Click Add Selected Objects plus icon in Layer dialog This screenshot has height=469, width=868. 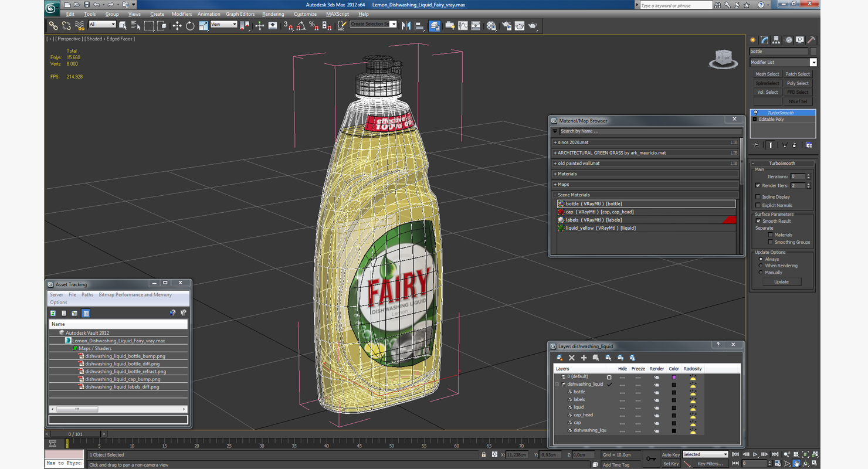tap(584, 358)
